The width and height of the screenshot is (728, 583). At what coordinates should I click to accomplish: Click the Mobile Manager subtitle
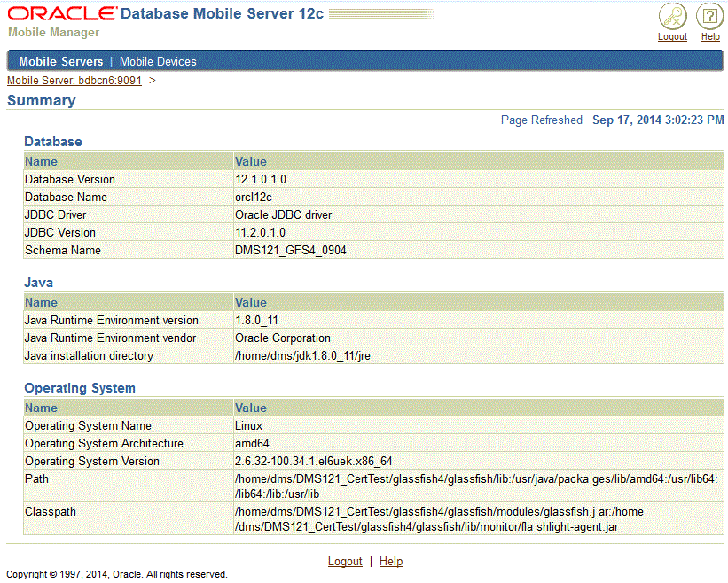[x=54, y=33]
